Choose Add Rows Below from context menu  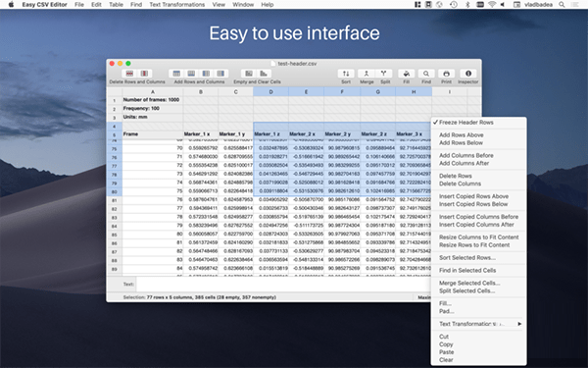coord(479,142)
